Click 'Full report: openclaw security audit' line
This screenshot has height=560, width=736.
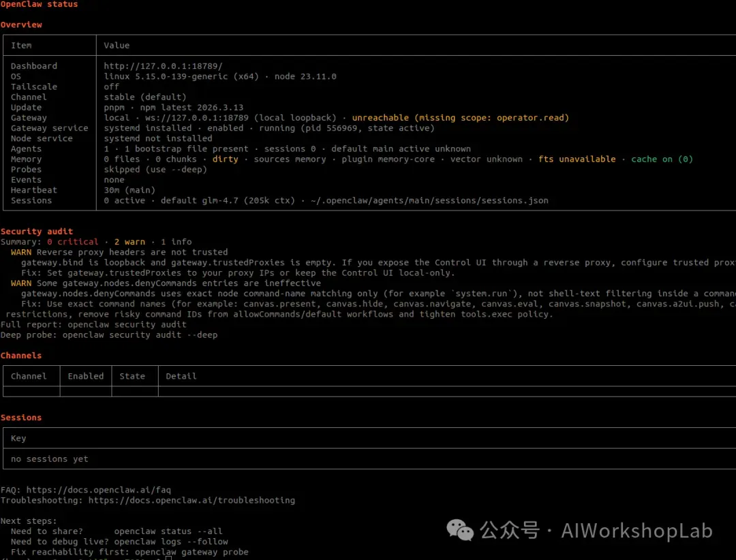click(93, 324)
